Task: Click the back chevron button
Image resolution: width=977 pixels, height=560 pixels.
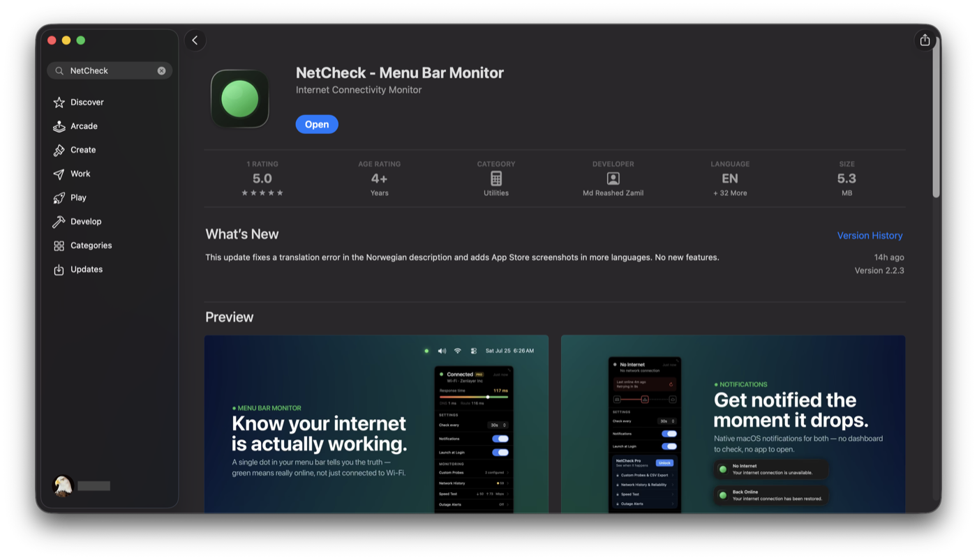Action: point(195,40)
